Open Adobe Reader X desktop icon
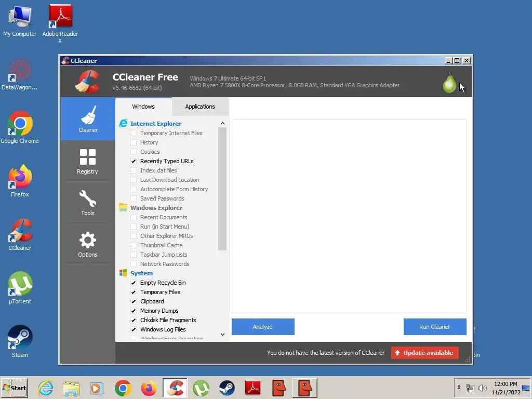Image resolution: width=532 pixels, height=399 pixels. 60,24
